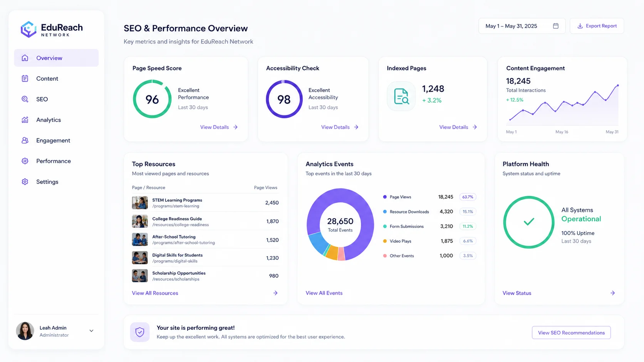This screenshot has height=362, width=644.
Task: Expand the Leah Admin account chevron
Action: click(x=91, y=331)
